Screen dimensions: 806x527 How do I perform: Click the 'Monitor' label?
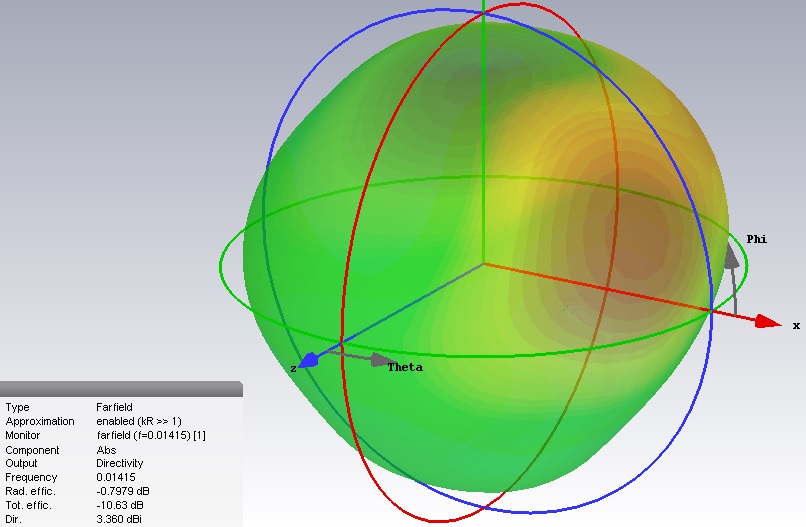(23, 435)
